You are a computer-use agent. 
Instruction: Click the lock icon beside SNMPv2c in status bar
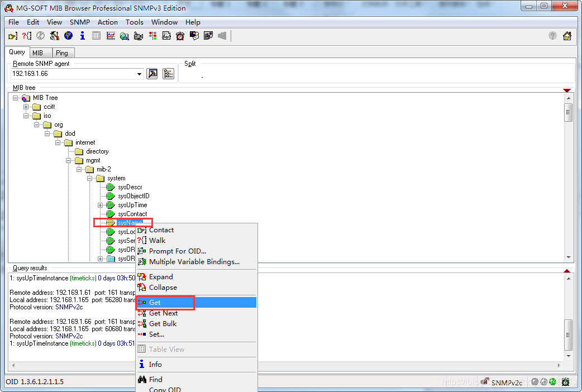[485, 381]
